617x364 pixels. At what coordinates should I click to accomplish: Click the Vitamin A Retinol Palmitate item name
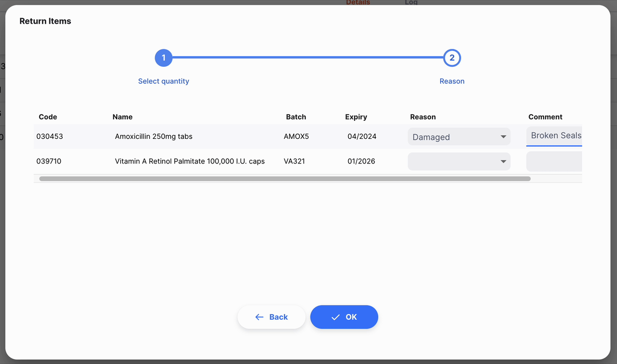pyautogui.click(x=190, y=161)
